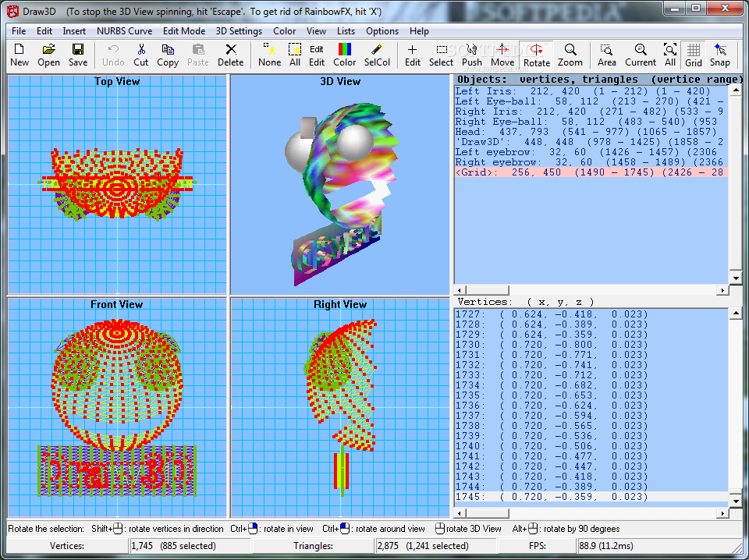The height and width of the screenshot is (560, 749).
Task: Select vertex 1740 row
Action: [591, 446]
